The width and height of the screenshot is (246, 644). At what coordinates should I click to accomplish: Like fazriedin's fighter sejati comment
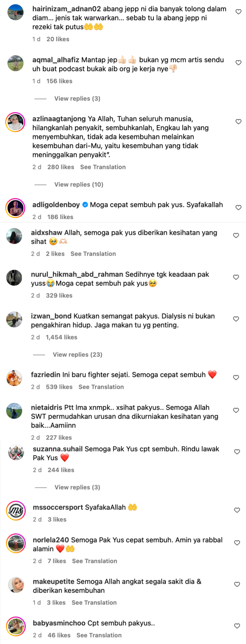click(236, 377)
